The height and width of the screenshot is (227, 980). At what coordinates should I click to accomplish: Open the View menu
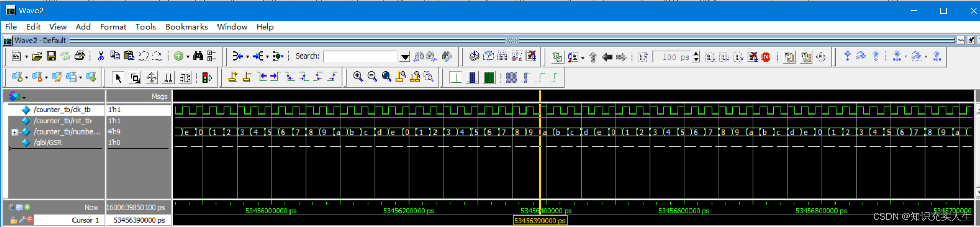tap(58, 27)
